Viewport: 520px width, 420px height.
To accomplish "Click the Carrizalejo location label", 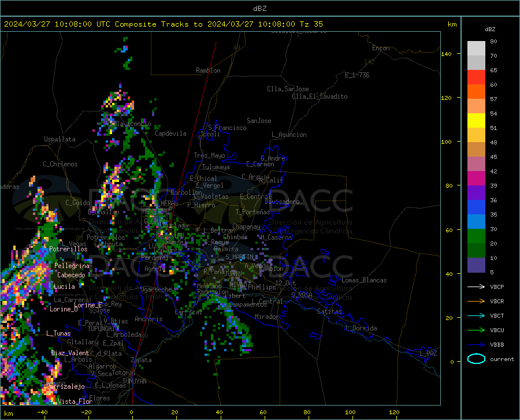I will tap(66, 386).
